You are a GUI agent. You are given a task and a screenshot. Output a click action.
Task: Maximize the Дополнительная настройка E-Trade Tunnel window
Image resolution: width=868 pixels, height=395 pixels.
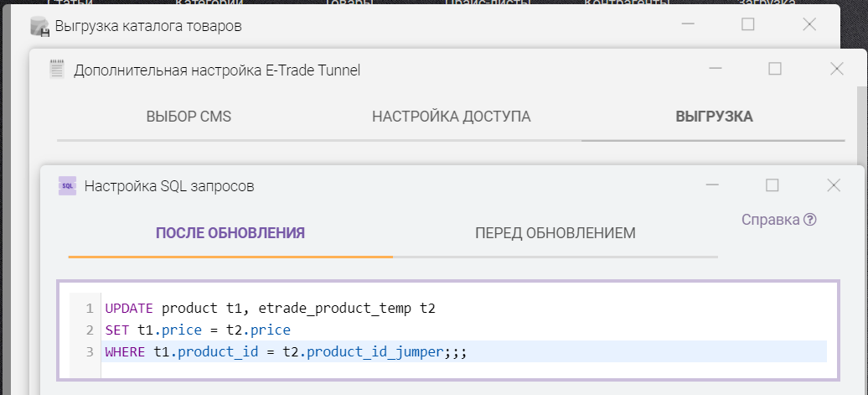(775, 69)
